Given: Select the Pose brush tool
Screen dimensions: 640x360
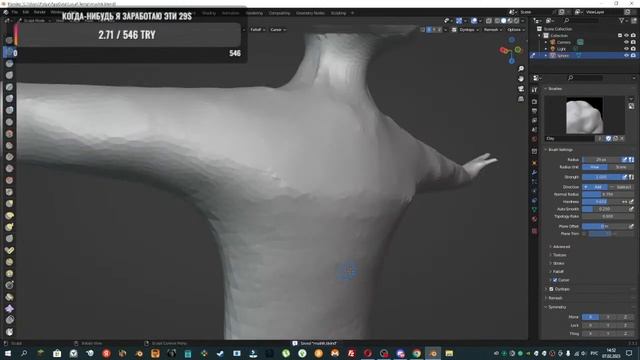Looking at the screenshot, I should click(x=9, y=250).
